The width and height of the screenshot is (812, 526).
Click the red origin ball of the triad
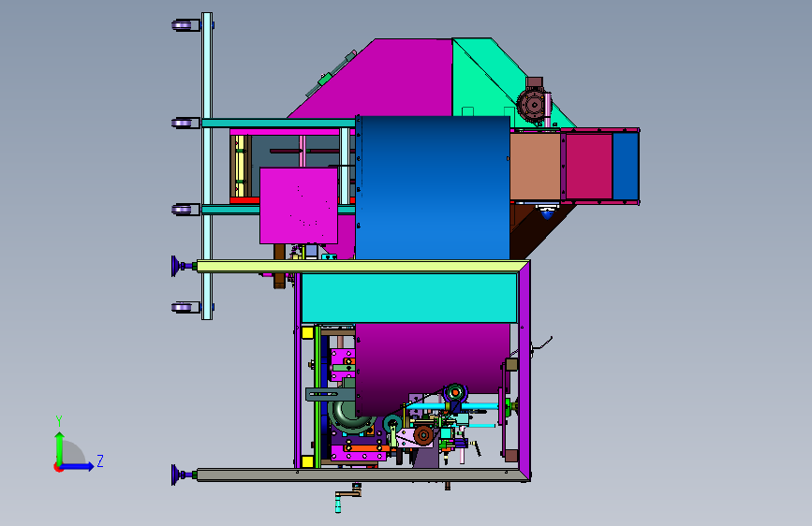57,467
